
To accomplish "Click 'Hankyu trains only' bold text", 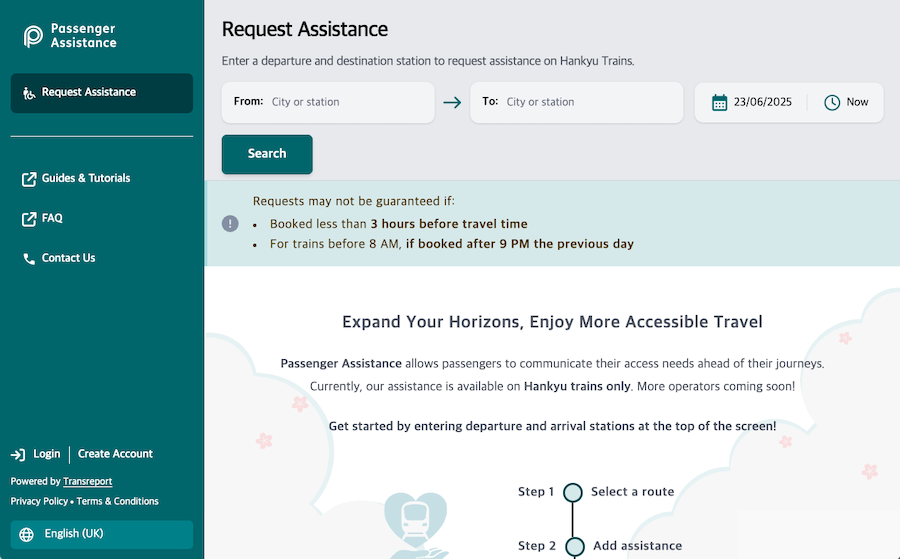I will pyautogui.click(x=577, y=386).
